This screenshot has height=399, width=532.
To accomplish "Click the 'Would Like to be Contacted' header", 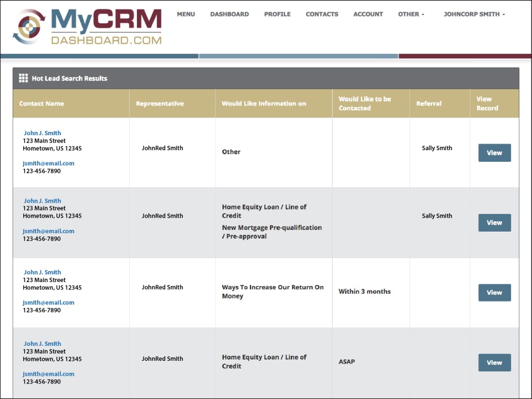I will 365,104.
